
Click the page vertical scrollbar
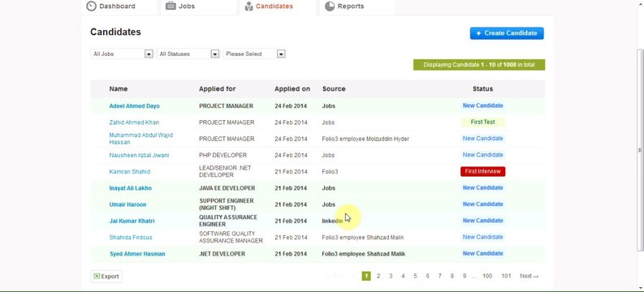tap(640, 151)
